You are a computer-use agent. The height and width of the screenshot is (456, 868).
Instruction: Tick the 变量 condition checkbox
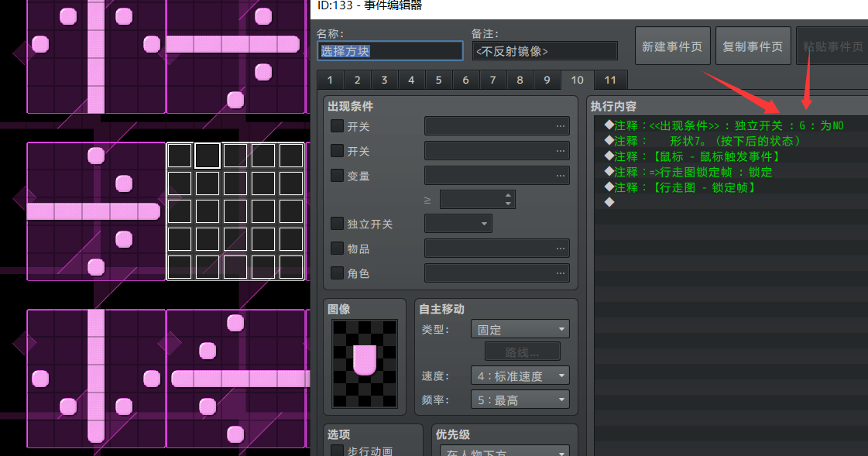(338, 176)
